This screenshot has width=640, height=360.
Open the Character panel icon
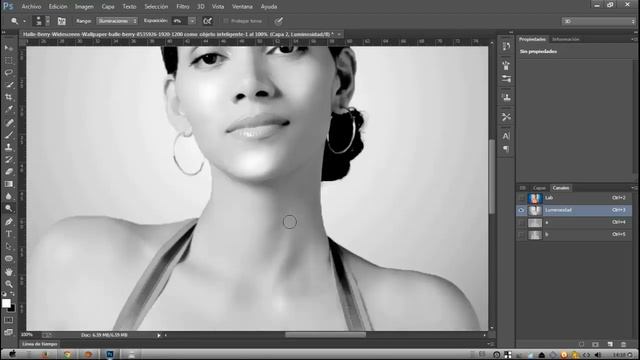tap(506, 136)
